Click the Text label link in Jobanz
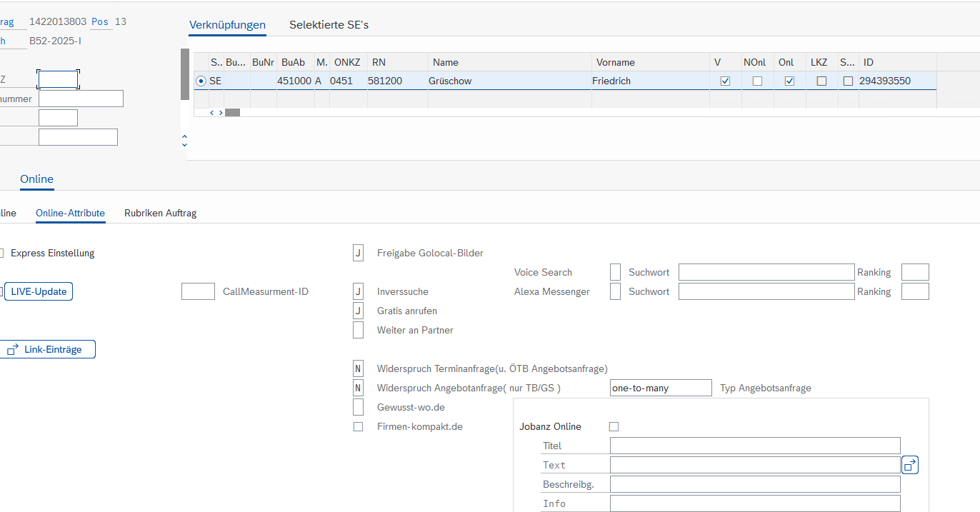Viewport: 980px width, 512px height. click(x=554, y=465)
